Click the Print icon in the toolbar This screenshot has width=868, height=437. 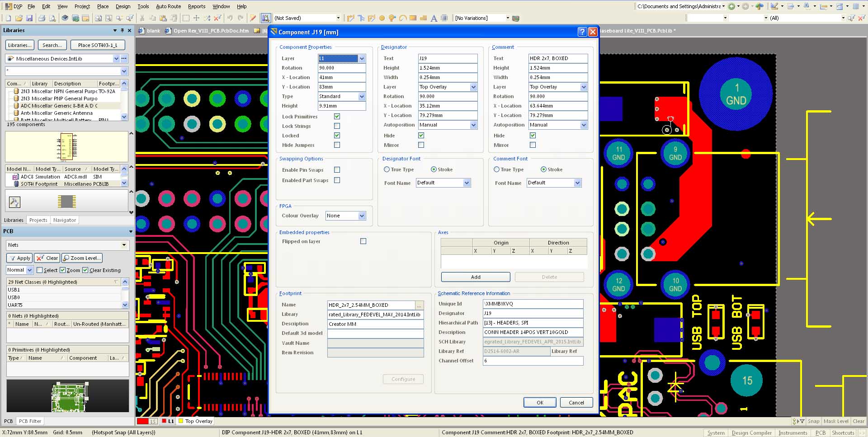[x=42, y=18]
